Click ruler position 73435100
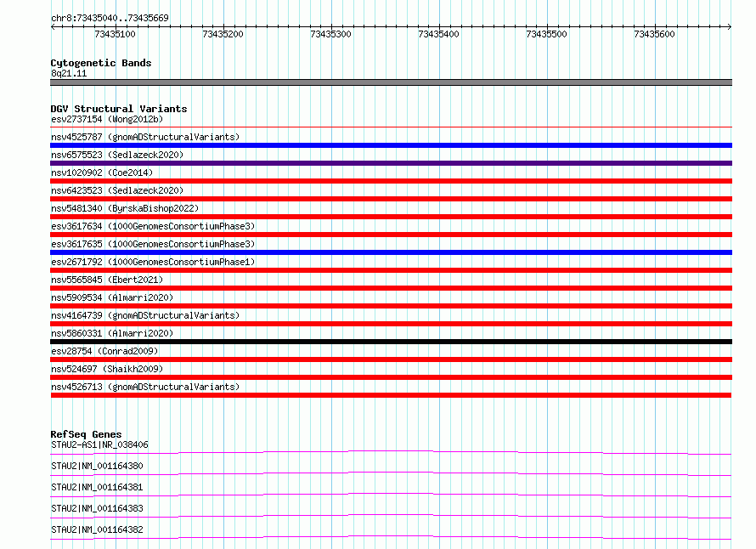This screenshot has width=756, height=549. pyautogui.click(x=115, y=34)
